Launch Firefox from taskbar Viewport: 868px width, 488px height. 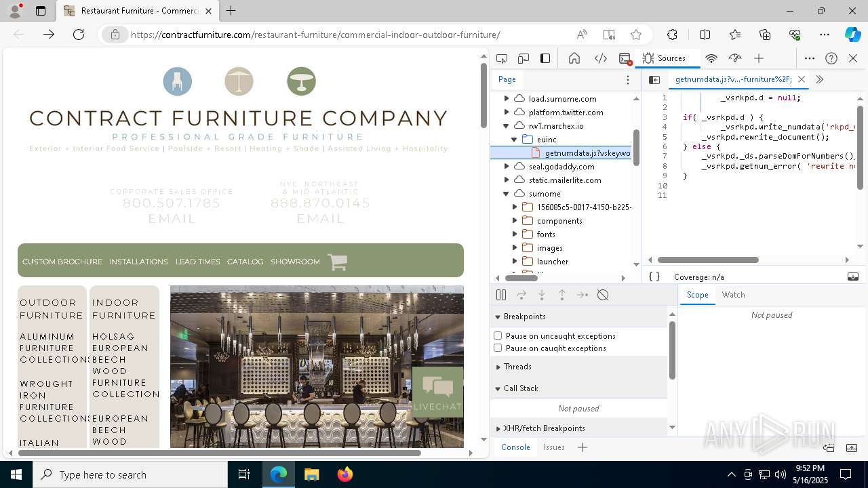pos(344,474)
